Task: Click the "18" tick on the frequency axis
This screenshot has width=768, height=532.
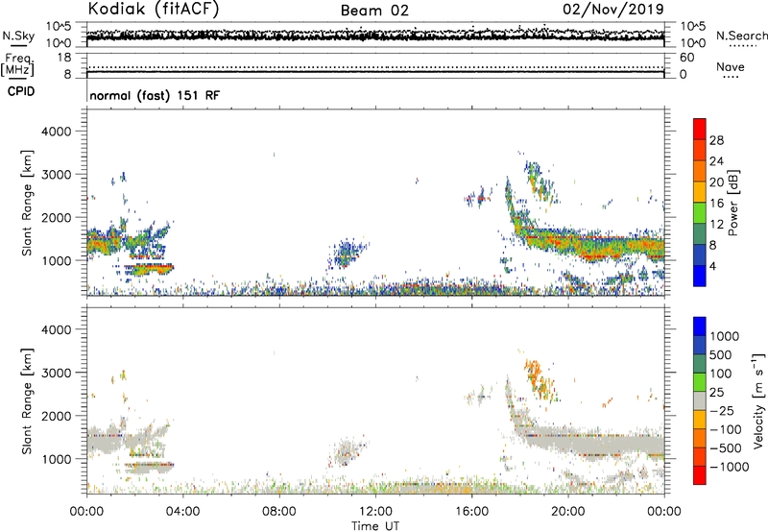Action: tap(64, 58)
